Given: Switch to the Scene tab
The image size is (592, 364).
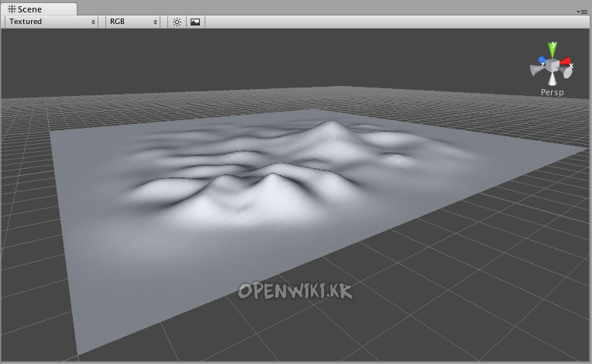Looking at the screenshot, I should click(x=38, y=9).
